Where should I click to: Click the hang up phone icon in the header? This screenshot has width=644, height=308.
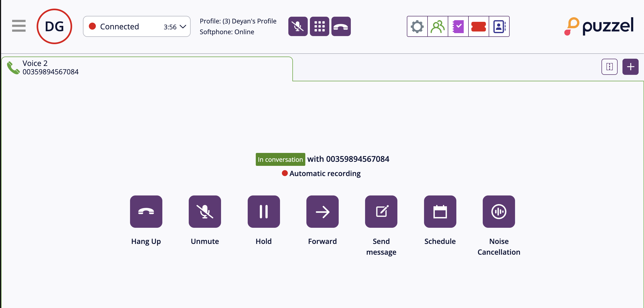pyautogui.click(x=341, y=26)
